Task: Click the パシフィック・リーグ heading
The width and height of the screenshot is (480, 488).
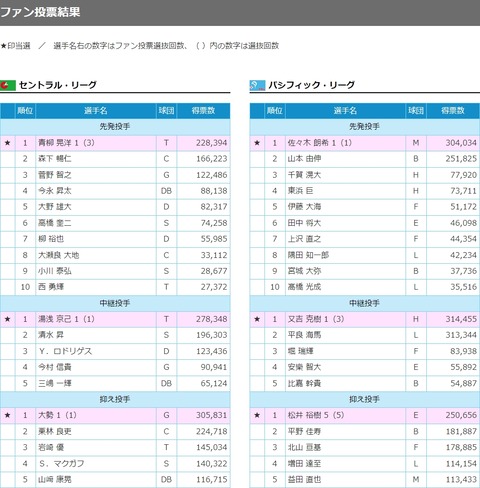Action: (x=312, y=85)
